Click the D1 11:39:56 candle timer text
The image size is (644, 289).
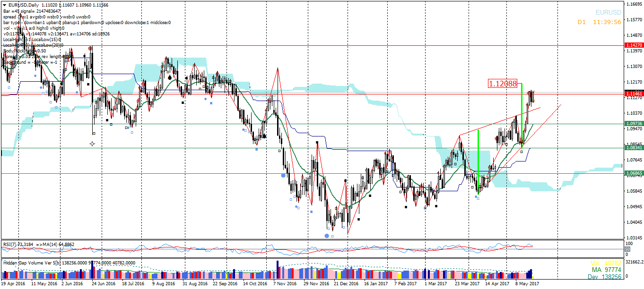pyautogui.click(x=599, y=22)
